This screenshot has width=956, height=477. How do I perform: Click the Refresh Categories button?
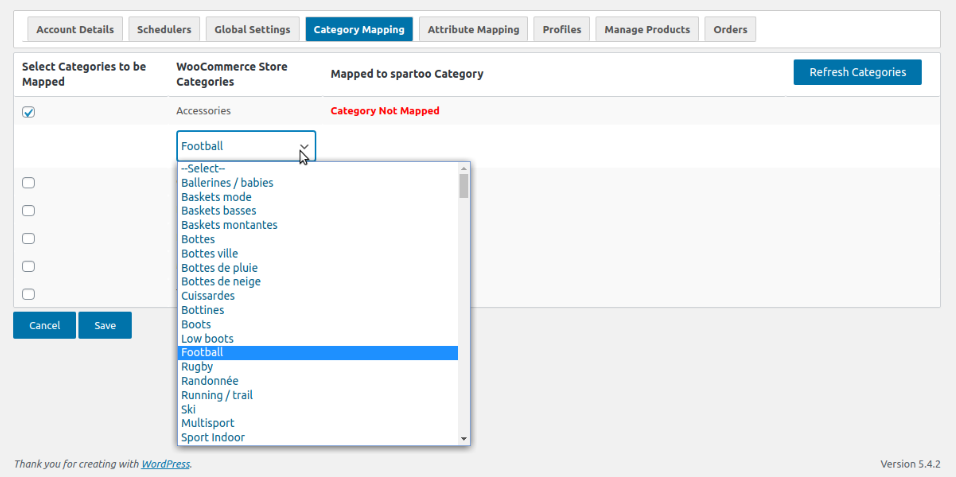857,72
